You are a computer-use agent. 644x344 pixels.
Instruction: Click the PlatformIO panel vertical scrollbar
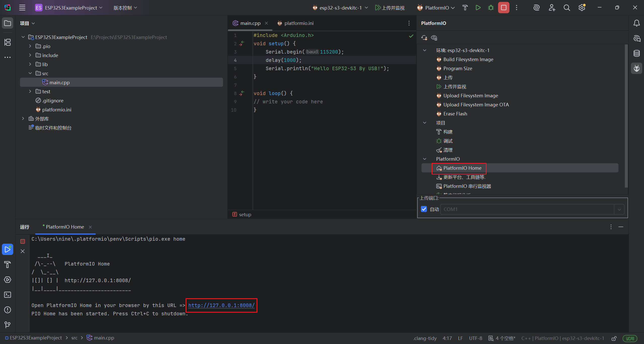tap(626, 116)
